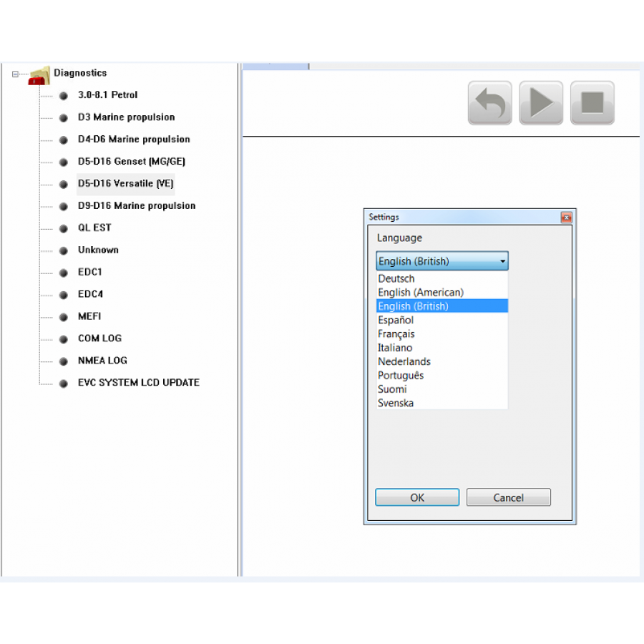
Task: Open QL EST tree item
Action: 94,228
